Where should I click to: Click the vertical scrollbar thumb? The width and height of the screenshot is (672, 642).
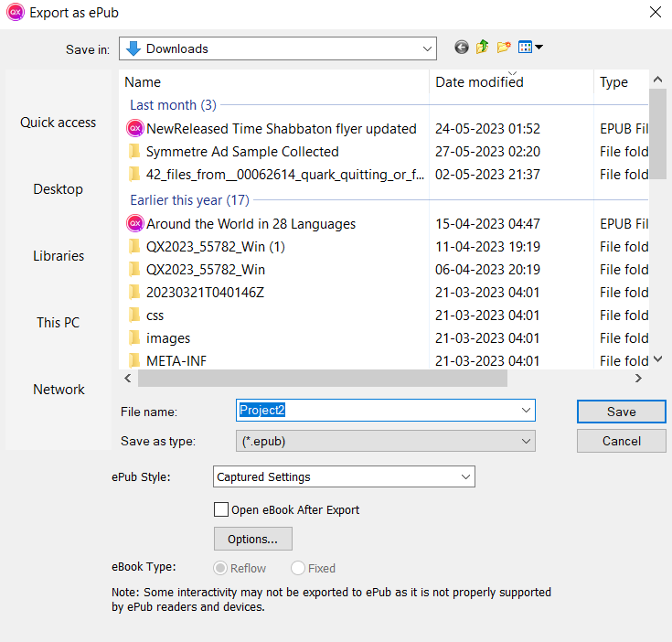click(657, 134)
